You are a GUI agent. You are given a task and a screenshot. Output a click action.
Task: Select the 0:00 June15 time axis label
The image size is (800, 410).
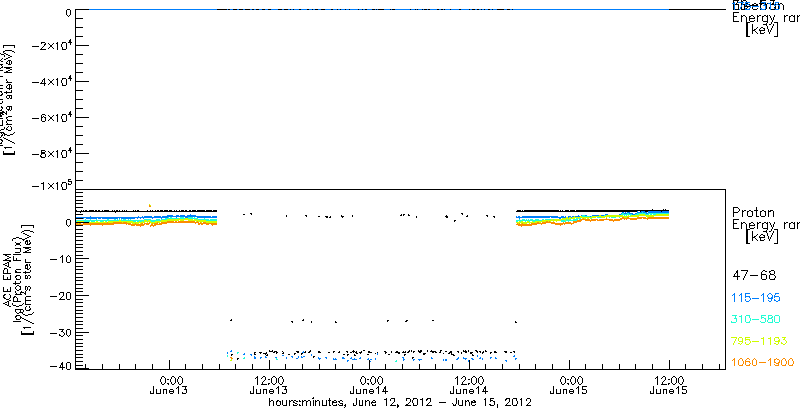[571, 386]
